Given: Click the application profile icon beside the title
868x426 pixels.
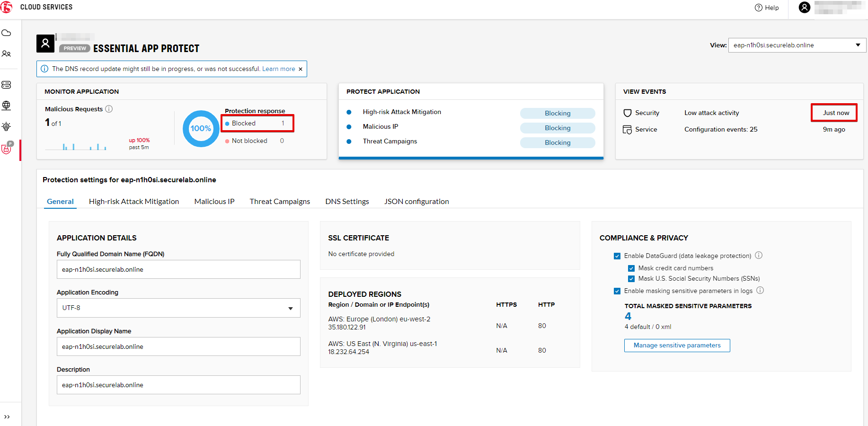Looking at the screenshot, I should click(x=45, y=44).
